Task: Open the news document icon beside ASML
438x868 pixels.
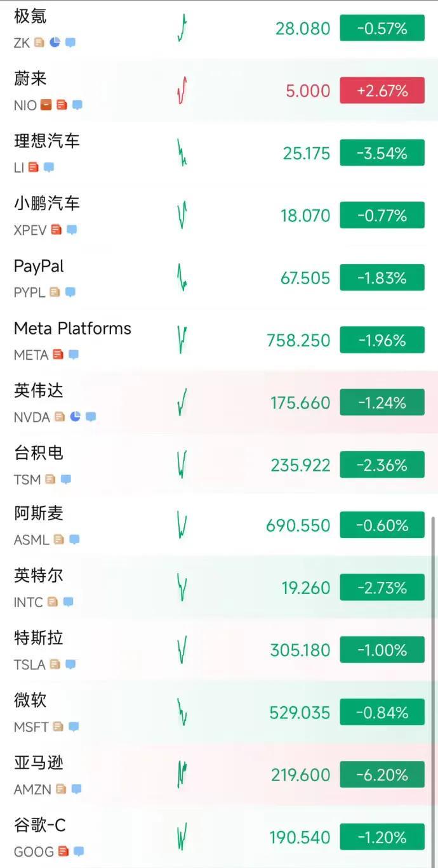Action: pyautogui.click(x=59, y=539)
